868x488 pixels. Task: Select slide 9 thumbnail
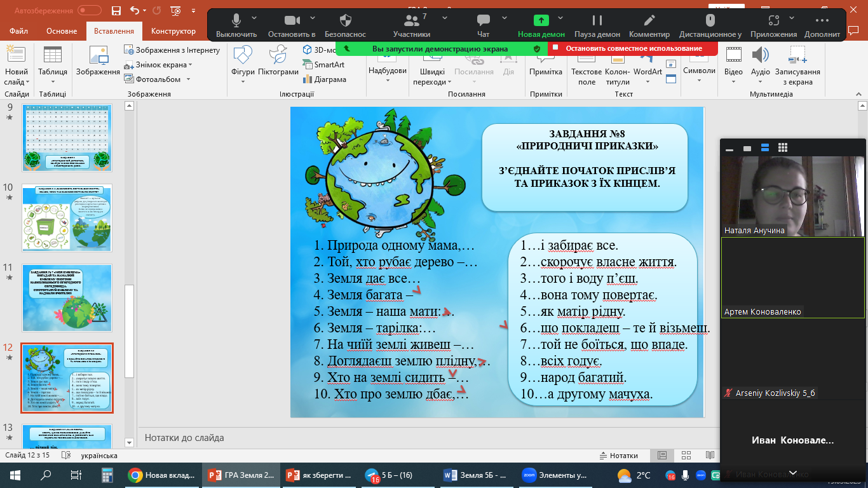coord(67,138)
